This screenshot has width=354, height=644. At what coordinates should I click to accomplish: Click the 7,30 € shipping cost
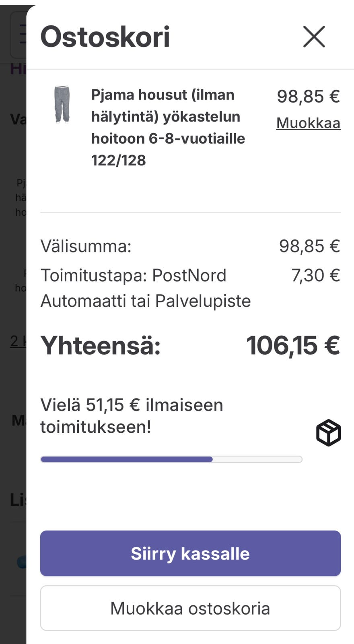point(315,276)
